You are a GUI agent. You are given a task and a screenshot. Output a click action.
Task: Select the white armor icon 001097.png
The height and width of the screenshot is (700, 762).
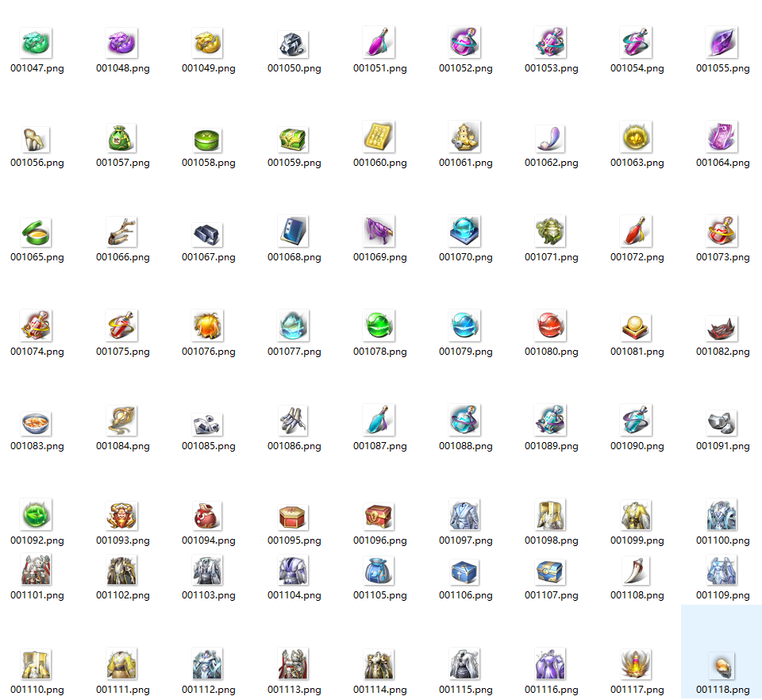[465, 514]
